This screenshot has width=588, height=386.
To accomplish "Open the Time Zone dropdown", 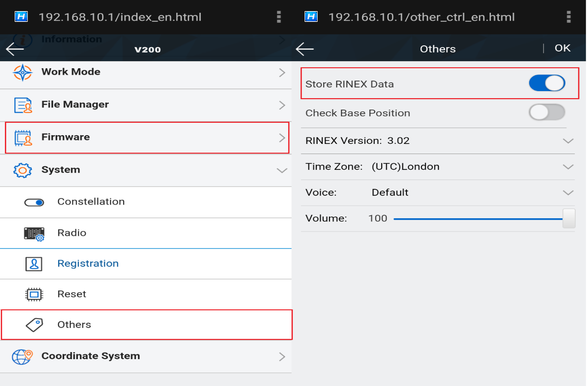I will tap(568, 167).
